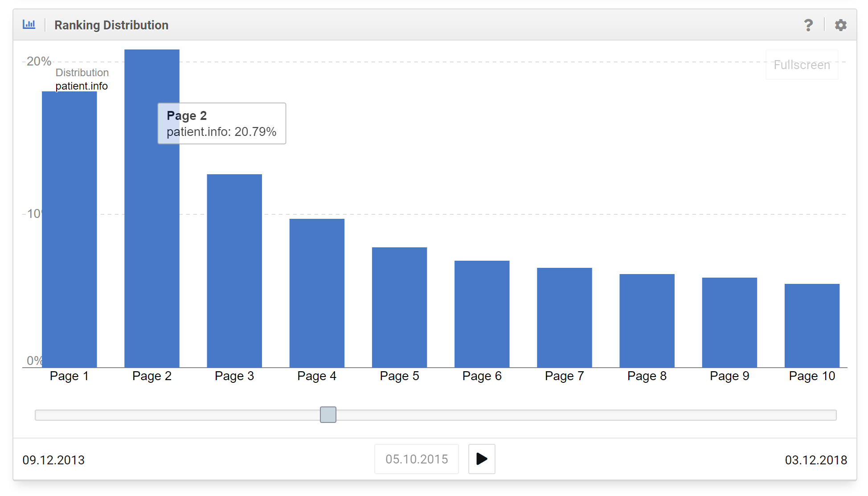Click the Page 6 bar

tap(482, 314)
